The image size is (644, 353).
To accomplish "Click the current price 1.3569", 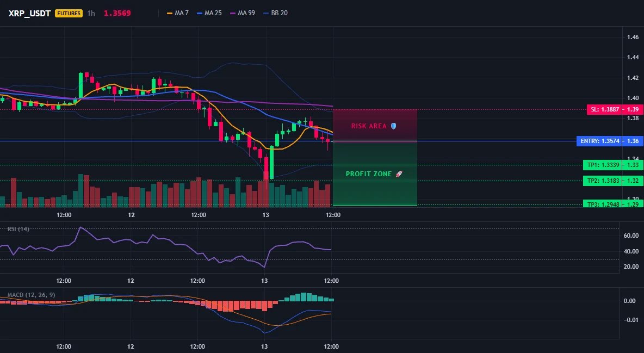I will pyautogui.click(x=117, y=13).
